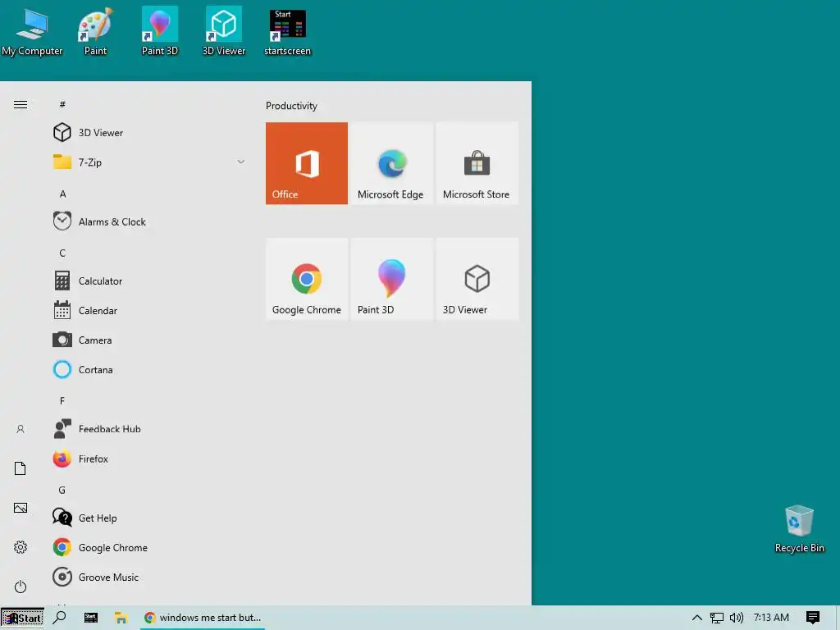Click the 7-Zip folder entry
The image size is (840, 630).
[149, 162]
